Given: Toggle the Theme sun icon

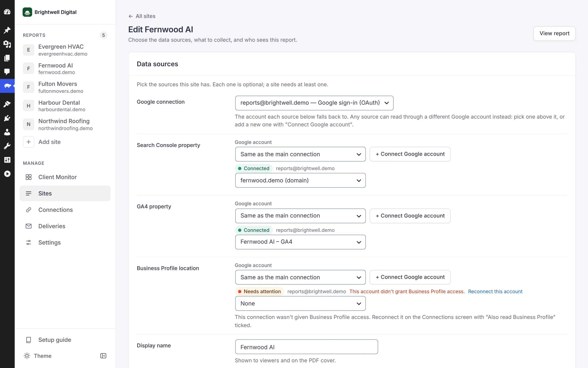Looking at the screenshot, I should (x=27, y=356).
